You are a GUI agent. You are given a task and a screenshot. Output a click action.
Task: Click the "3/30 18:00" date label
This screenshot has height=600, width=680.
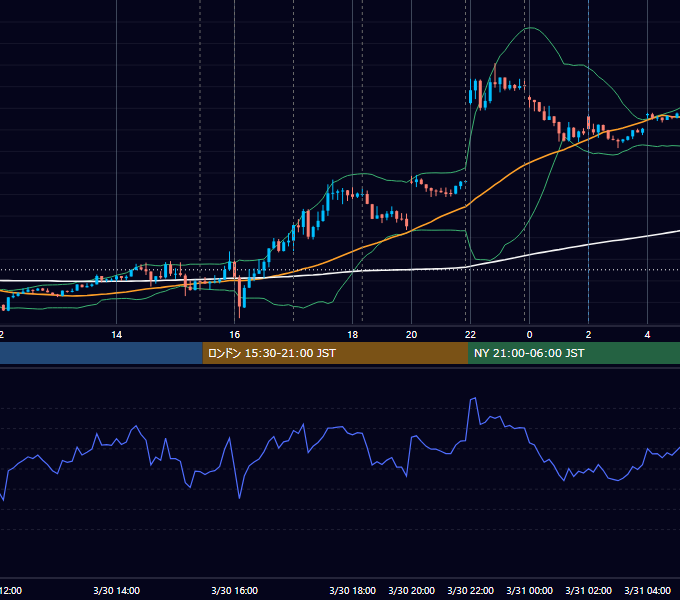point(353,590)
